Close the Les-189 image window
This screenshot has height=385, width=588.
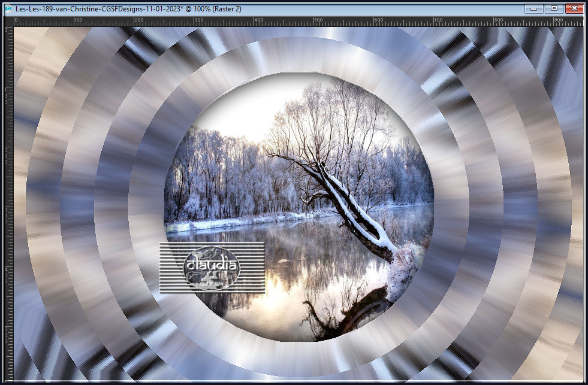(x=574, y=8)
